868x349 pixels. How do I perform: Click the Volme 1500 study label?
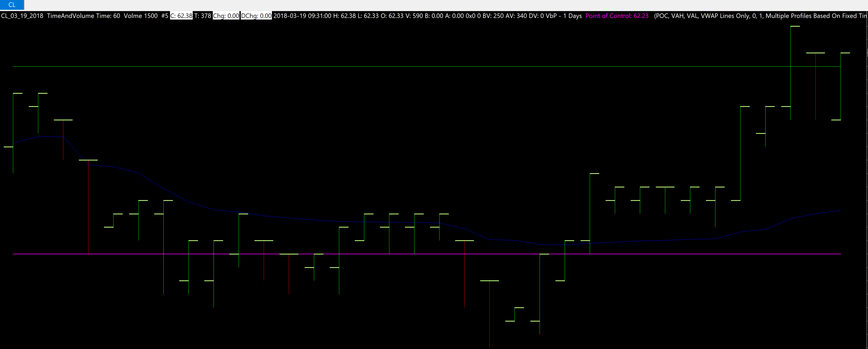click(140, 16)
